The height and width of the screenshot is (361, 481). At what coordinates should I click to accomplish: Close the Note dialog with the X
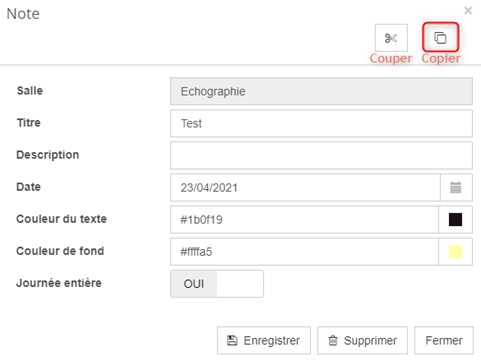(x=468, y=11)
